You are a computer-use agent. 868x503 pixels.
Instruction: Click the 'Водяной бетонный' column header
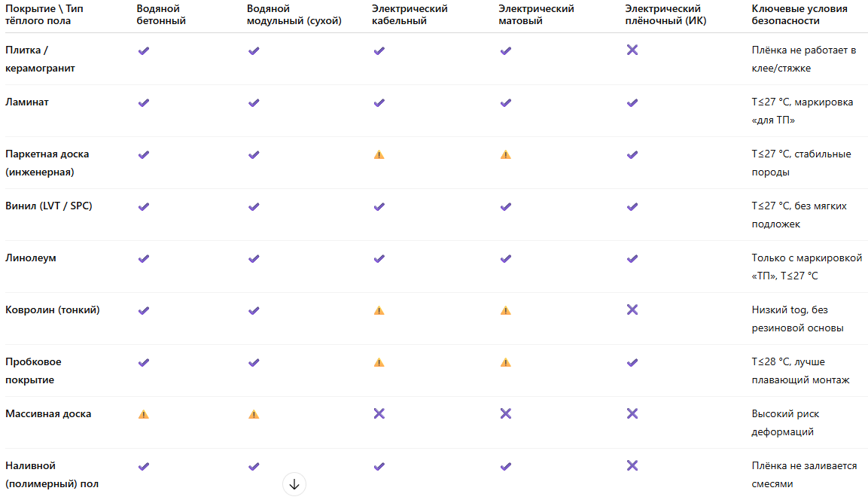(x=161, y=15)
